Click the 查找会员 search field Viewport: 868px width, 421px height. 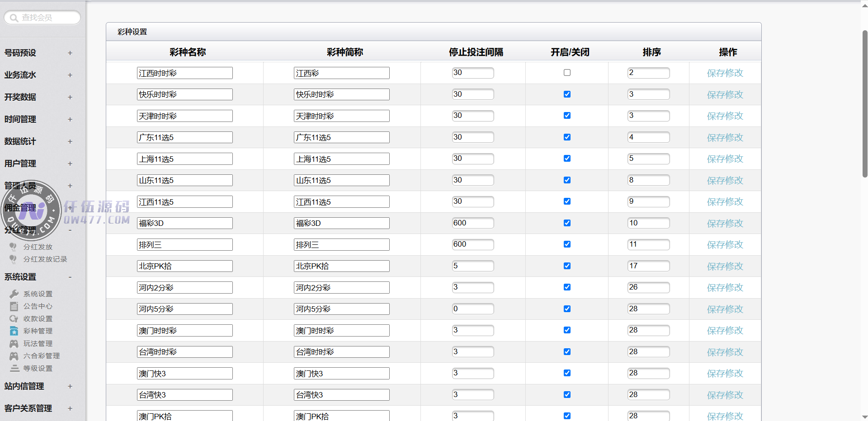click(45, 18)
